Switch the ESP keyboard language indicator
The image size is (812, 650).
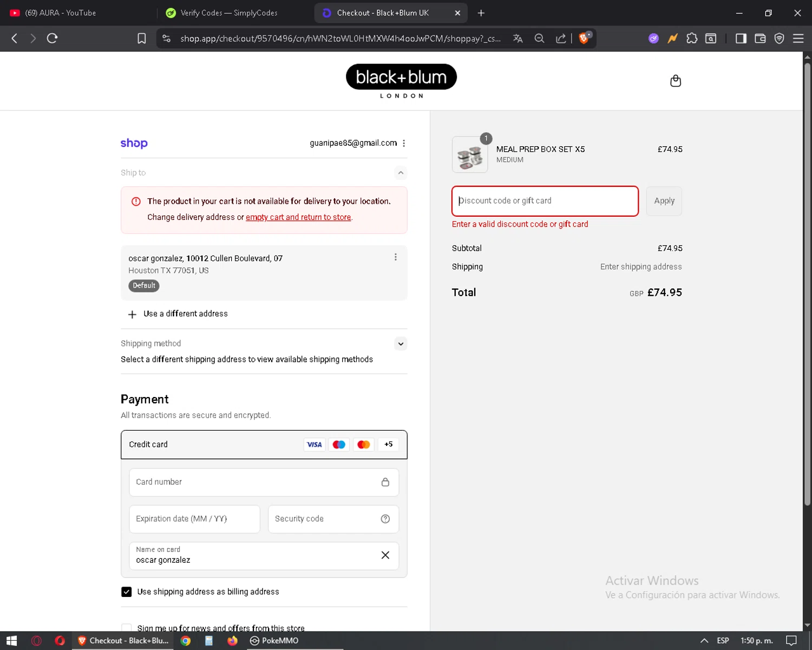(x=723, y=641)
